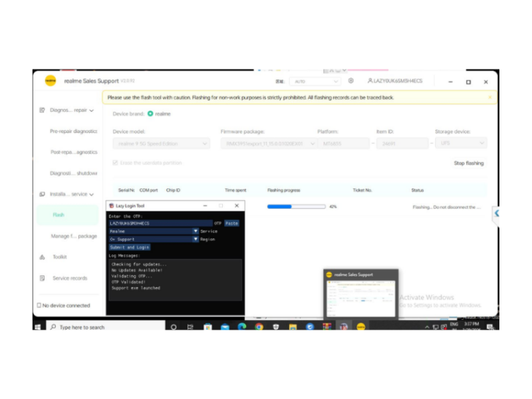Click the OTP input field
The width and height of the screenshot is (532, 399).
(161, 223)
